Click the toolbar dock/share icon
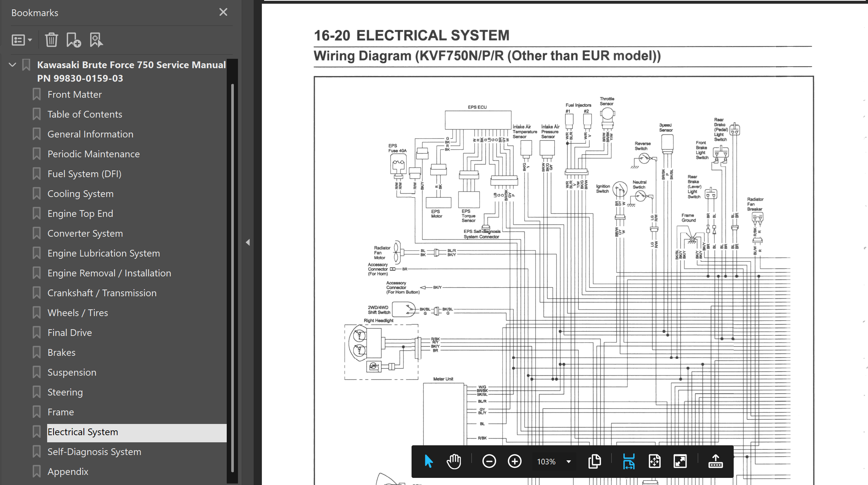The height and width of the screenshot is (485, 868). click(715, 461)
